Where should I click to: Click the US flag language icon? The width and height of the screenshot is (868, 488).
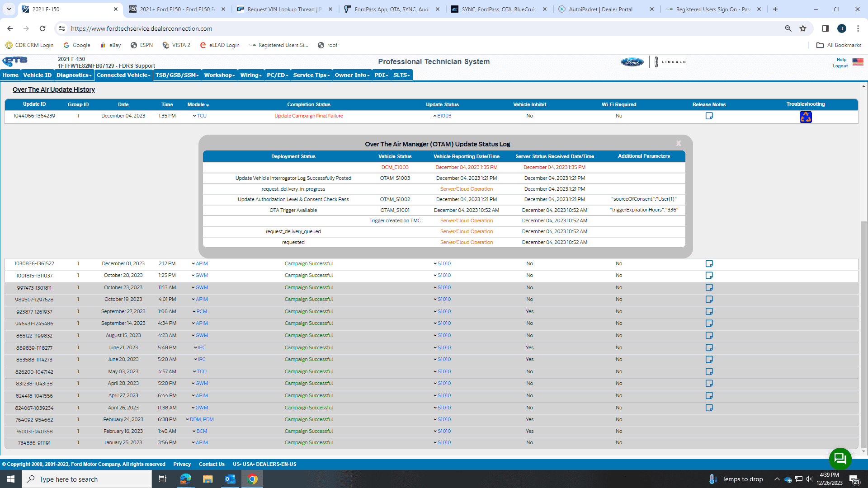coord(858,62)
